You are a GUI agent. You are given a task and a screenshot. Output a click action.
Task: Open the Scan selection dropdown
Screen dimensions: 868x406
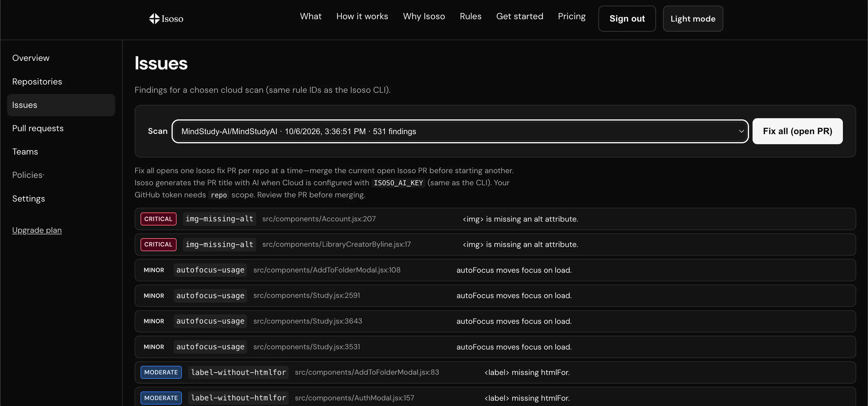click(x=460, y=131)
